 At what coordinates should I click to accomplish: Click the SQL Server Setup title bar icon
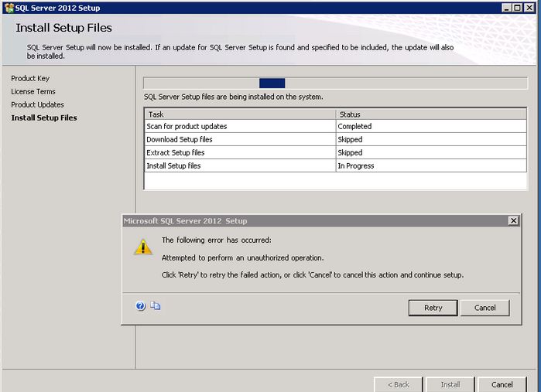tap(9, 8)
